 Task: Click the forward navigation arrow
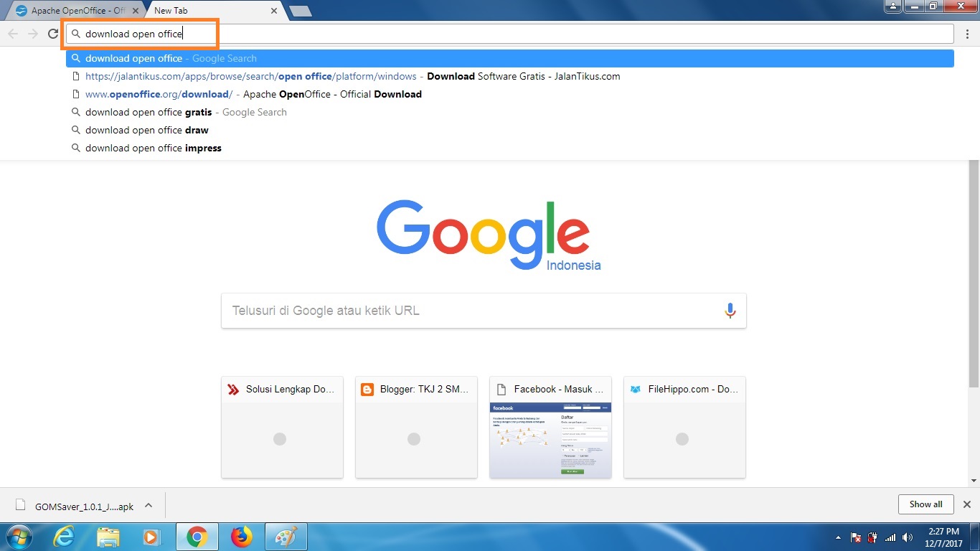32,33
